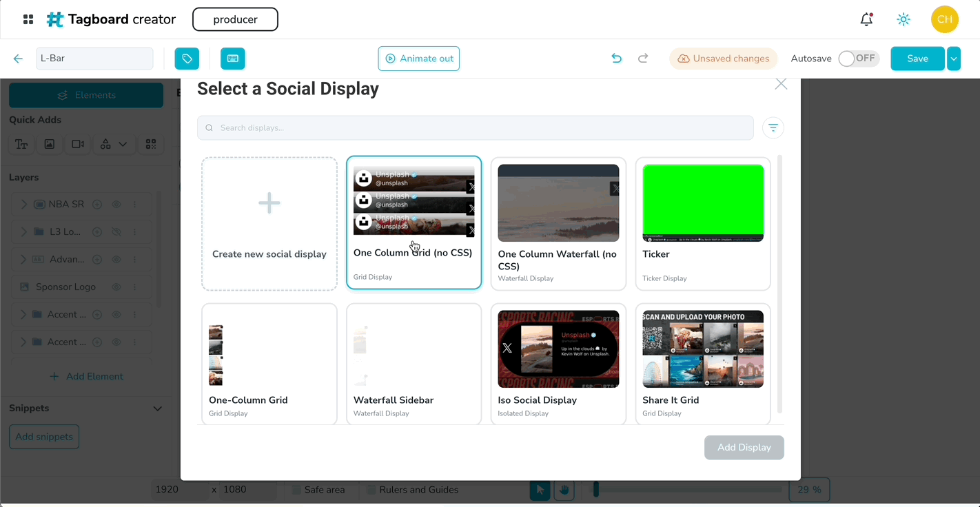Select the pointer cursor tool
The image size is (980, 507).
pyautogui.click(x=540, y=490)
